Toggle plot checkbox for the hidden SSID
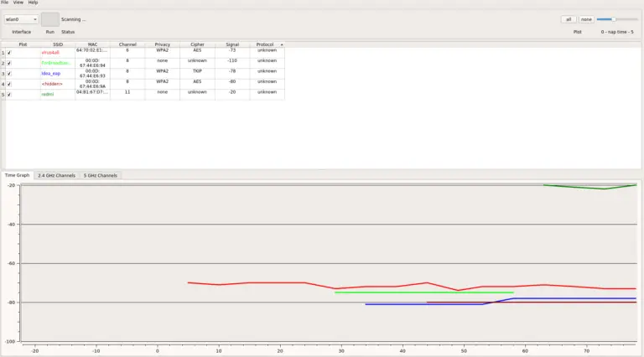 point(9,84)
